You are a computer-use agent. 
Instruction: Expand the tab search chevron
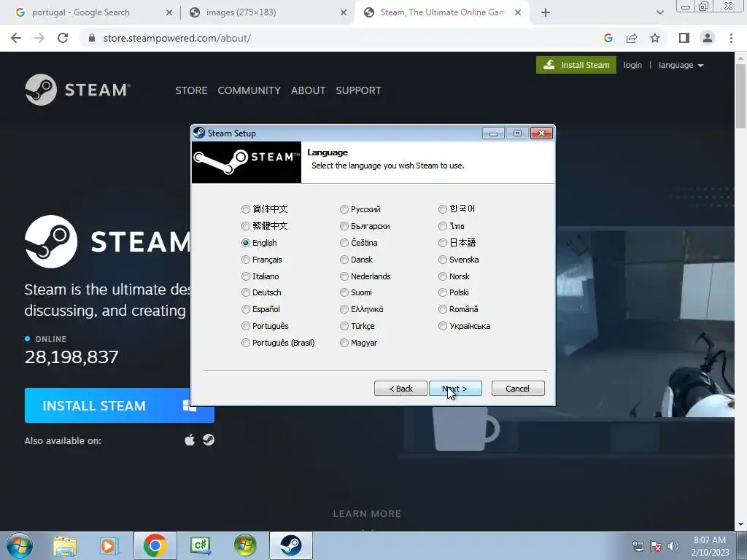[659, 12]
